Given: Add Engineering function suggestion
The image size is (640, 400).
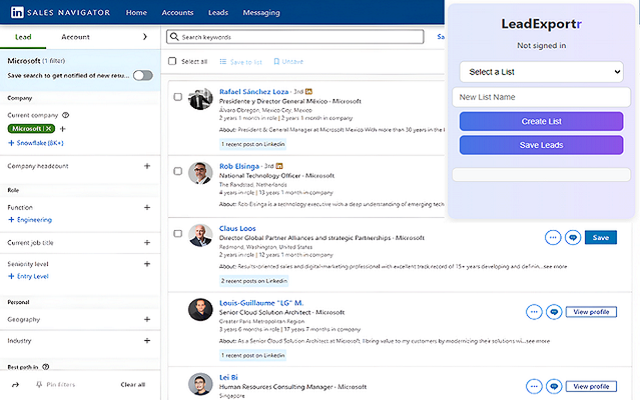Looking at the screenshot, I should pos(30,220).
